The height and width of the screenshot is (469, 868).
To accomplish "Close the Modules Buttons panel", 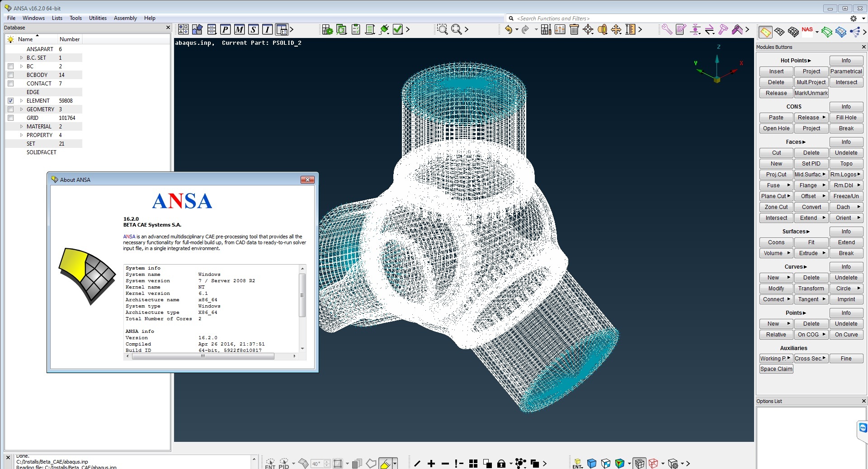I will coord(863,47).
